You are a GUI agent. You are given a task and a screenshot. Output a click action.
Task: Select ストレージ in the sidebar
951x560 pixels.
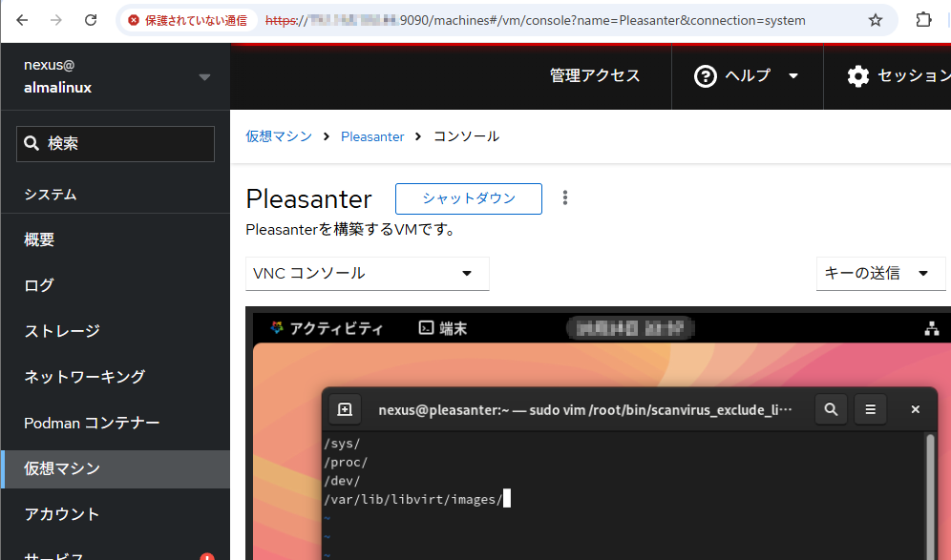tap(62, 331)
